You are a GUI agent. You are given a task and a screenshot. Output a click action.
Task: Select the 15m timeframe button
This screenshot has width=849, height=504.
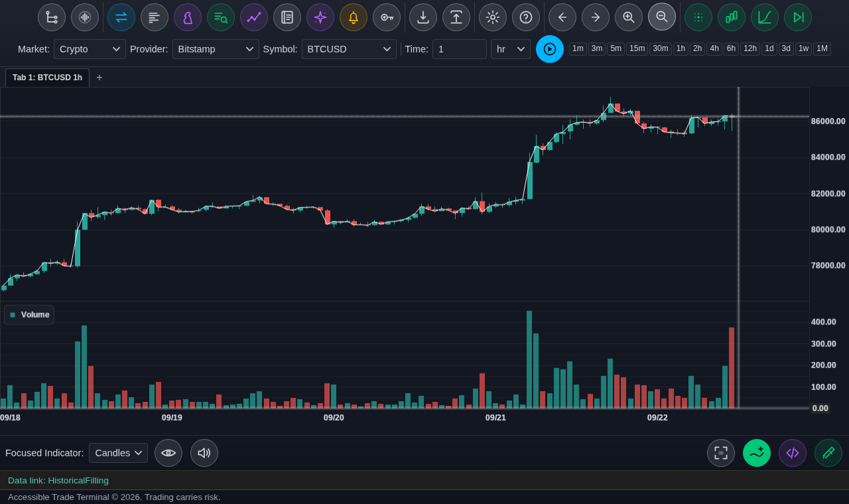[x=637, y=48]
